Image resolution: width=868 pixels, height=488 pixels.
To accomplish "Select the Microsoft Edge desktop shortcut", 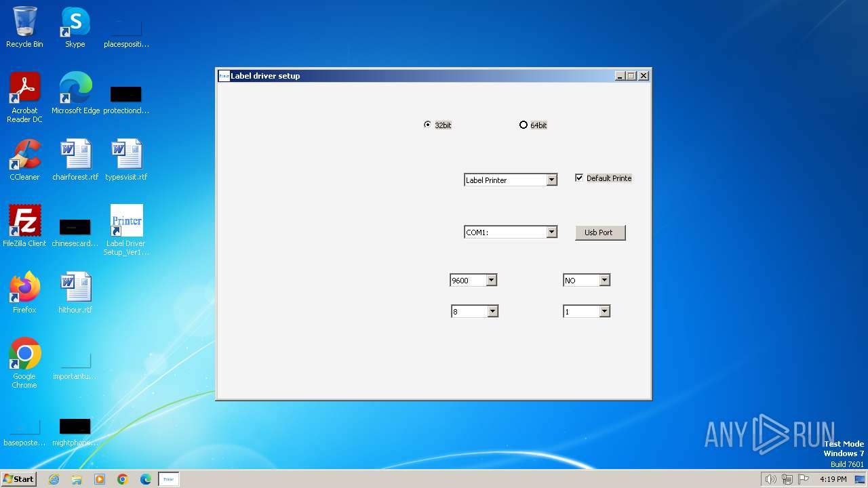I will pyautogui.click(x=75, y=93).
